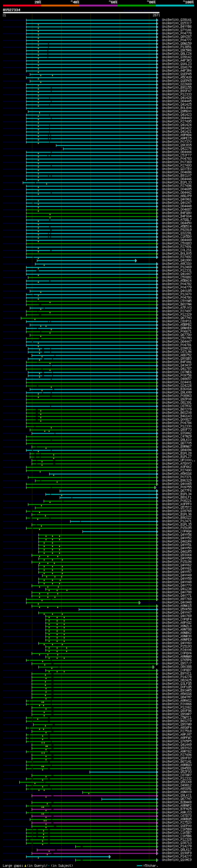
Task: Select the UniRef100_Q9LKH9 label
Action: [x=177, y=393]
